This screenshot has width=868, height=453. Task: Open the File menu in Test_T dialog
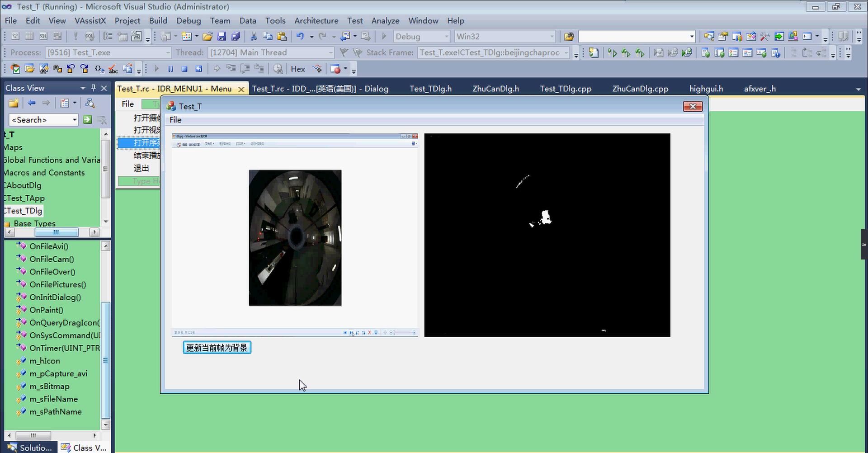pyautogui.click(x=175, y=120)
